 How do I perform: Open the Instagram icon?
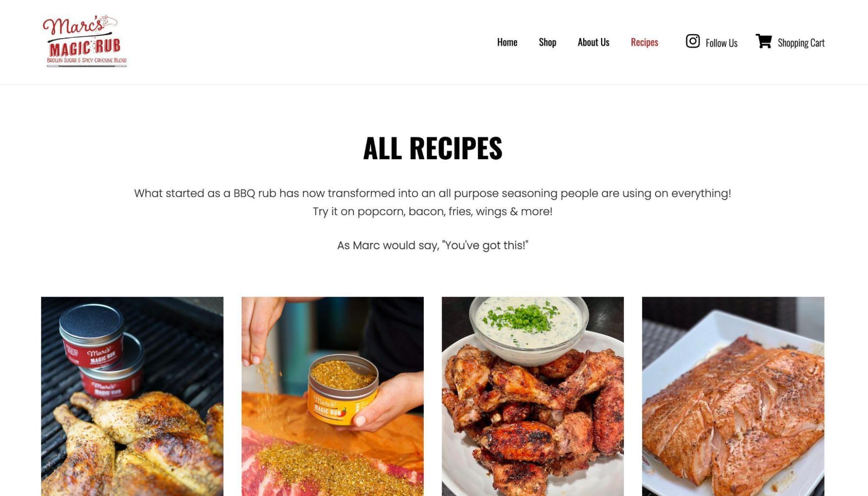point(693,41)
